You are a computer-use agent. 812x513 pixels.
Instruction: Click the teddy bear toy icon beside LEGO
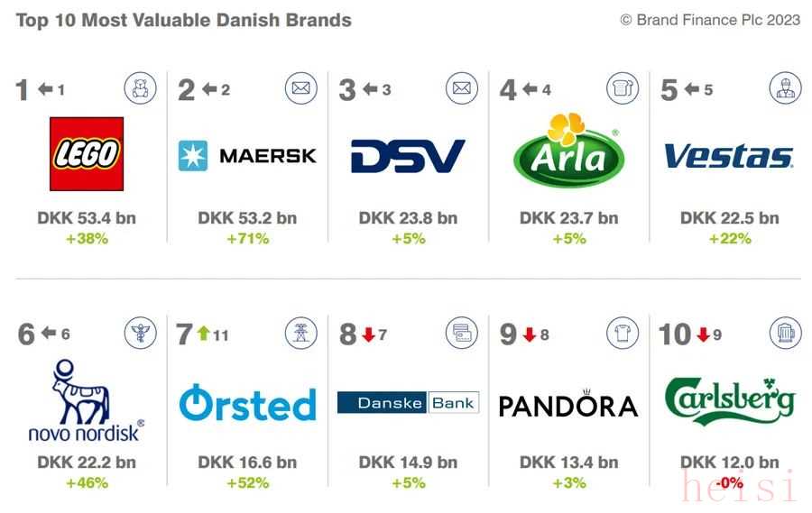(140, 88)
